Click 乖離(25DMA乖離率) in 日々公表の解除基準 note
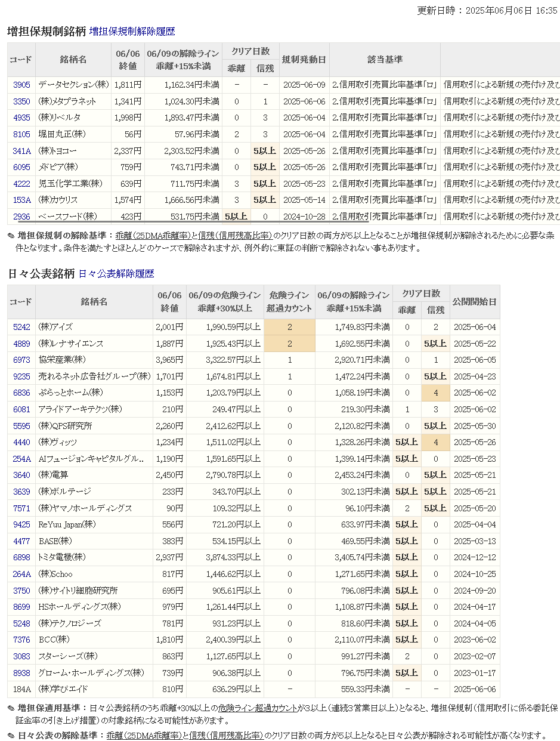The height and width of the screenshot is (741, 560). click(x=144, y=736)
